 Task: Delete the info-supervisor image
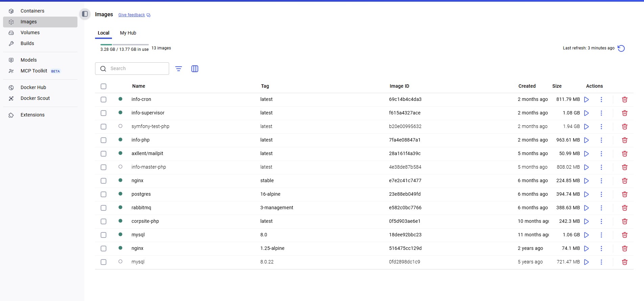(x=625, y=113)
